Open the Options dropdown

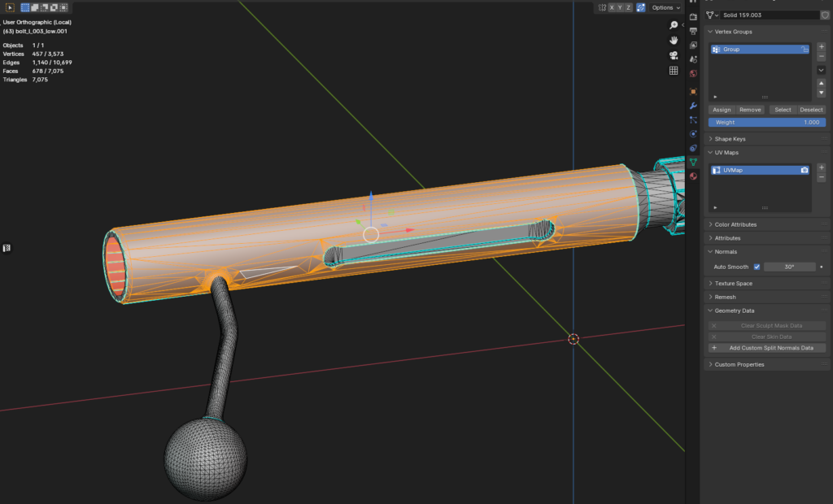click(x=665, y=7)
